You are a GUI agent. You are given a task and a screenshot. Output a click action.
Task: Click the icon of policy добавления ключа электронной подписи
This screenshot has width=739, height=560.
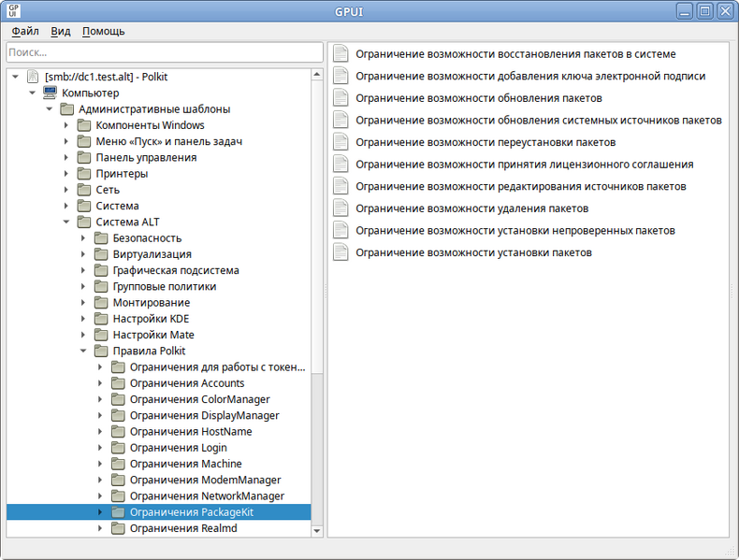tap(341, 76)
